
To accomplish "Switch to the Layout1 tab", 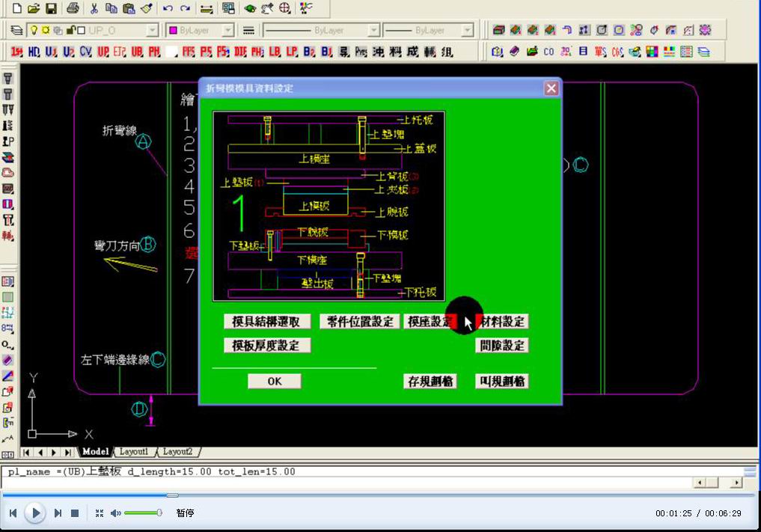I will click(x=133, y=451).
